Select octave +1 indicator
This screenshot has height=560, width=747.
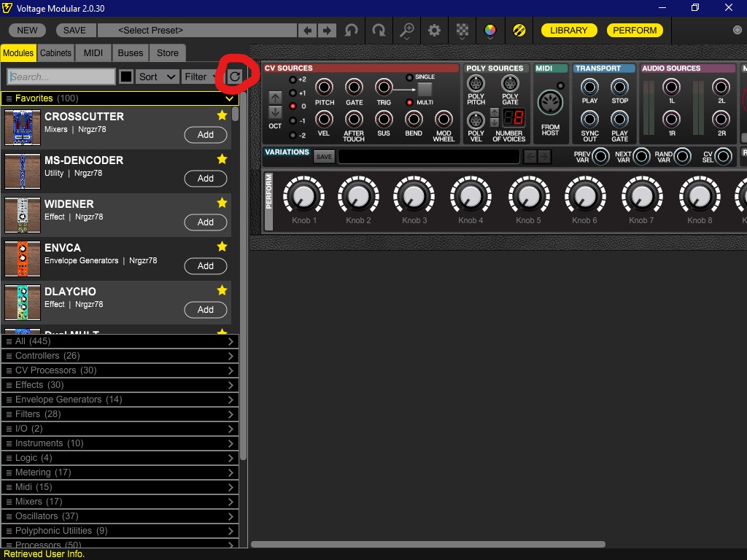coord(293,93)
